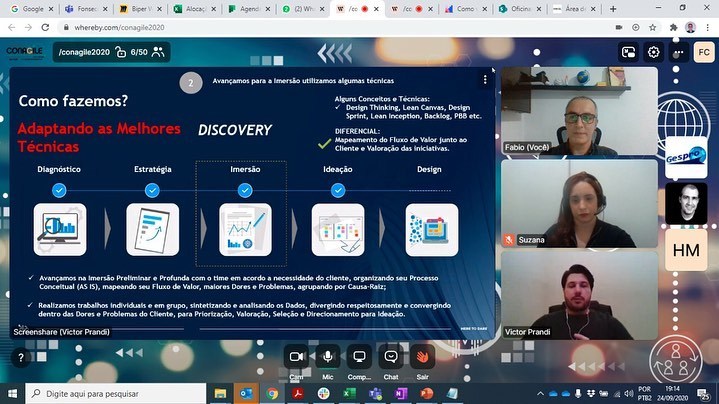Toggle picture-in-picture layout icon
719x404 pixels.
pos(629,52)
